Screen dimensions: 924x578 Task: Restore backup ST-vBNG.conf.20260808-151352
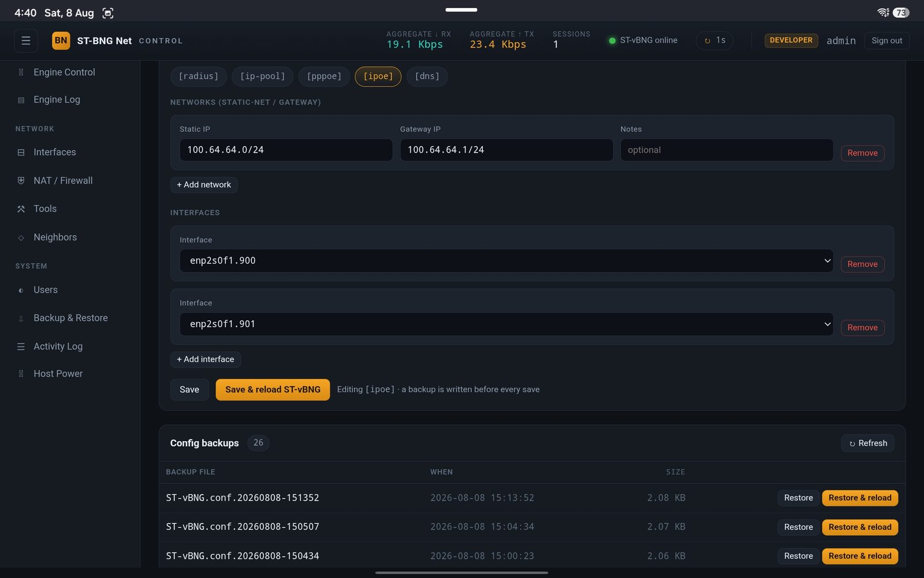798,498
